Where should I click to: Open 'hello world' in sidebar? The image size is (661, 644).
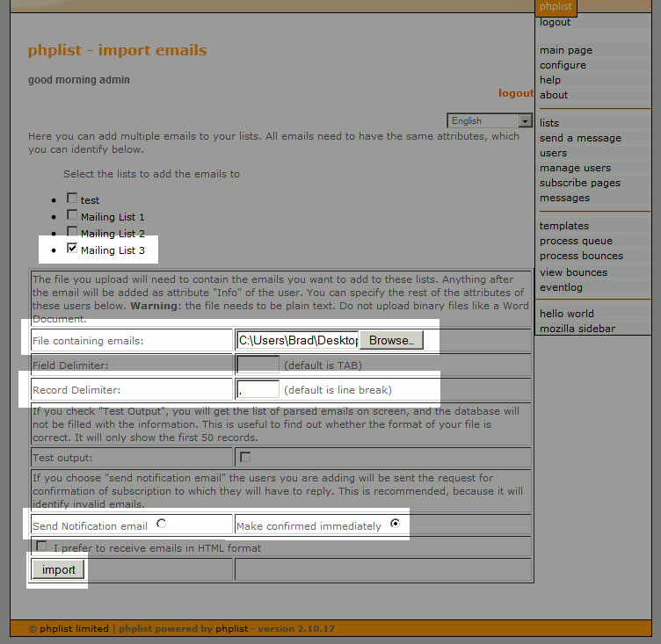[567, 314]
